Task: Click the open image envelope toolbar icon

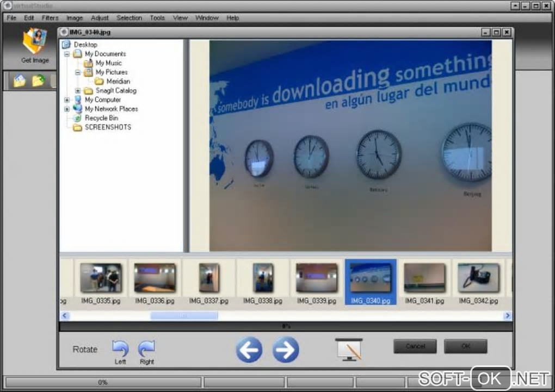Action: (20, 80)
